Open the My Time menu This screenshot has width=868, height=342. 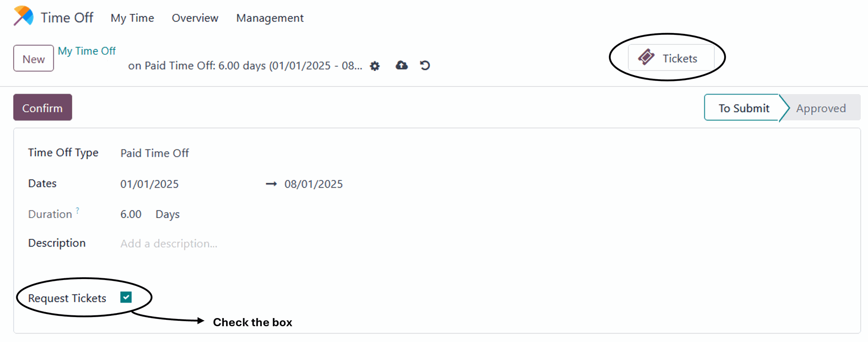(132, 18)
